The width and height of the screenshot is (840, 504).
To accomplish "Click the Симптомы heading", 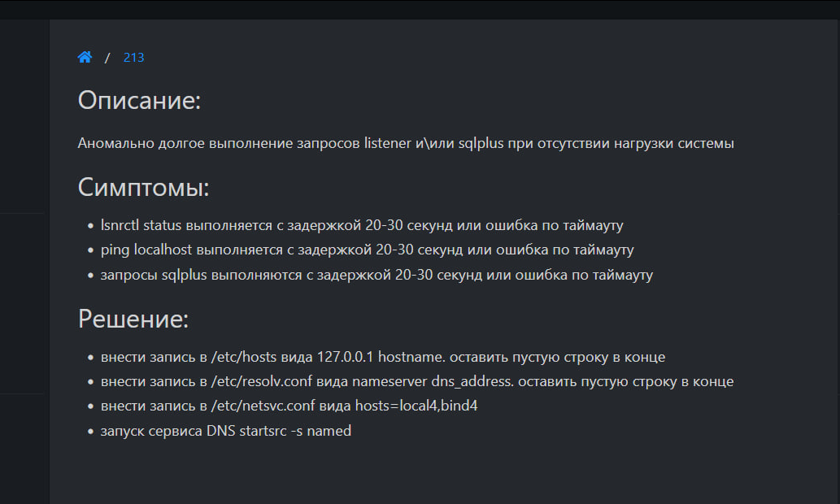I will pos(143,188).
